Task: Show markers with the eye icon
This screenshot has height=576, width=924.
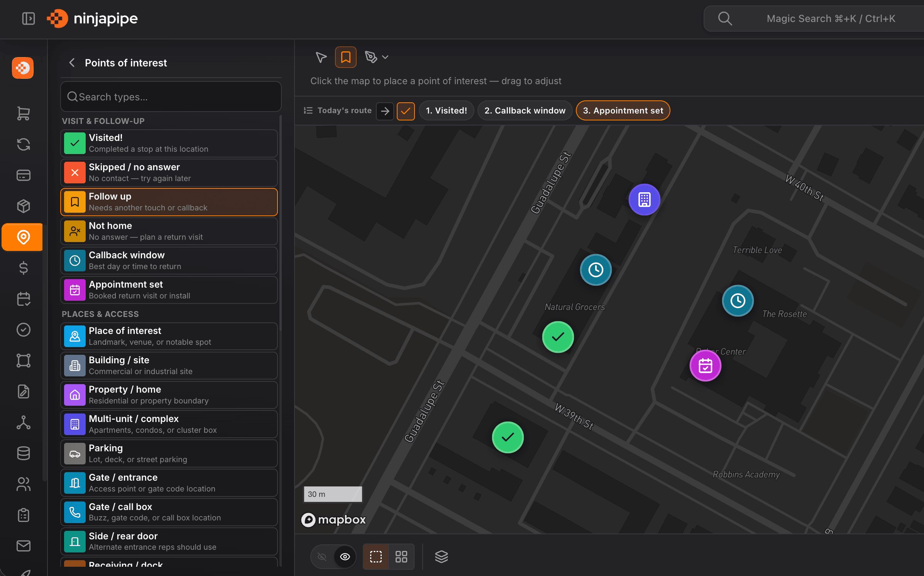Action: (x=345, y=556)
